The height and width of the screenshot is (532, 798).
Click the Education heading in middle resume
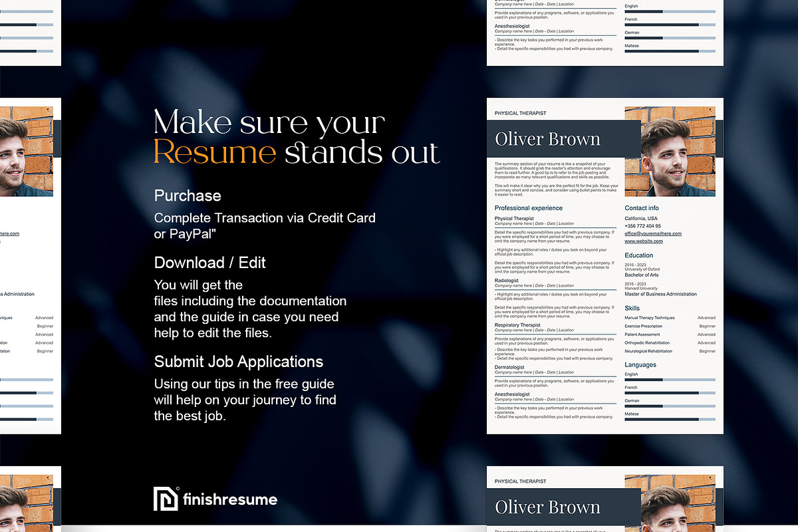pyautogui.click(x=638, y=255)
